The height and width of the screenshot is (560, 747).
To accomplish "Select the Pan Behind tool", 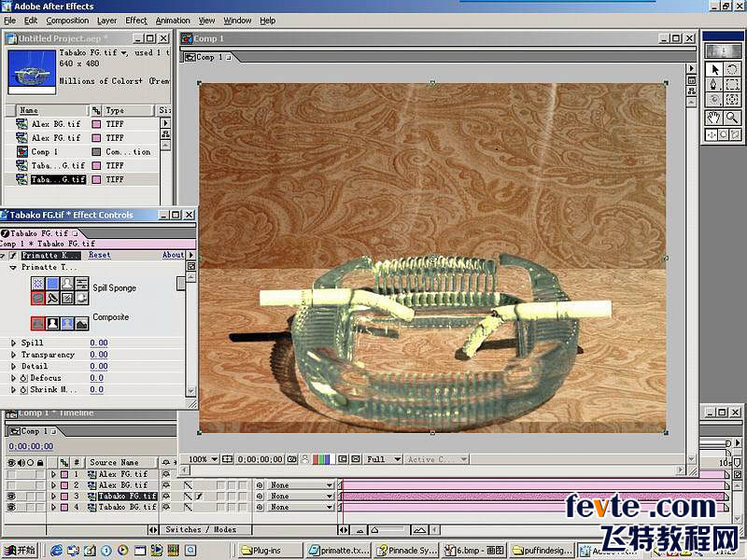I will (x=731, y=100).
